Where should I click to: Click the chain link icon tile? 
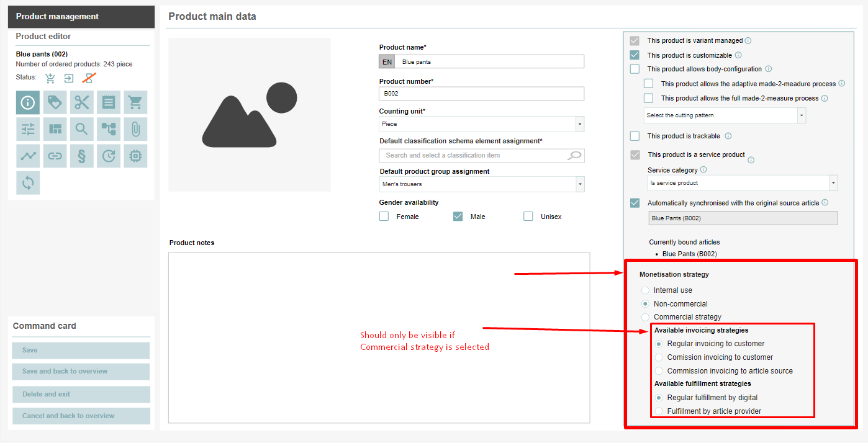click(x=55, y=156)
